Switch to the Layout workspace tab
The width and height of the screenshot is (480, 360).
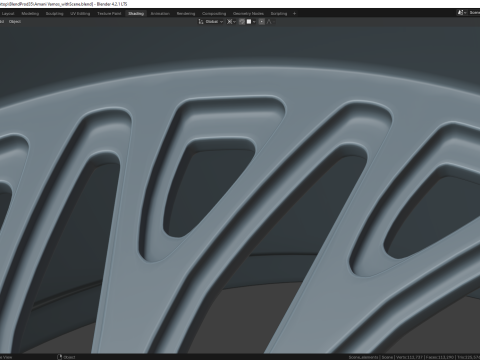coord(8,14)
